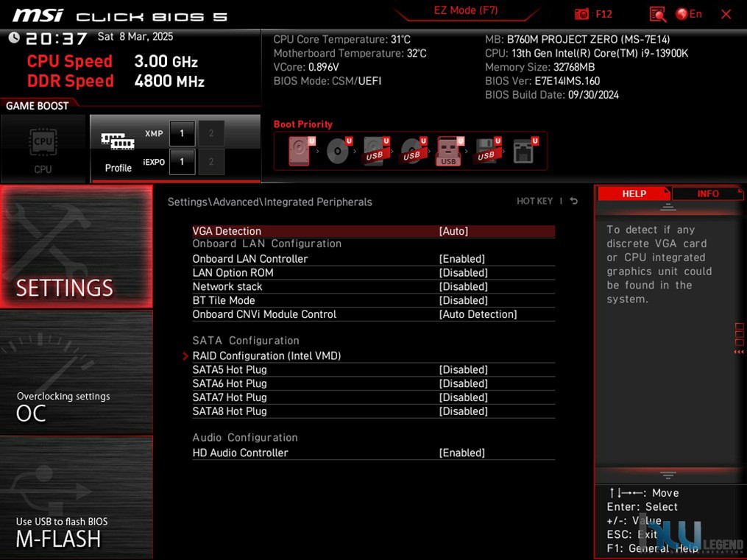This screenshot has width=747, height=560.
Task: Change BT Tile Mode [Disabled] value
Action: [463, 300]
